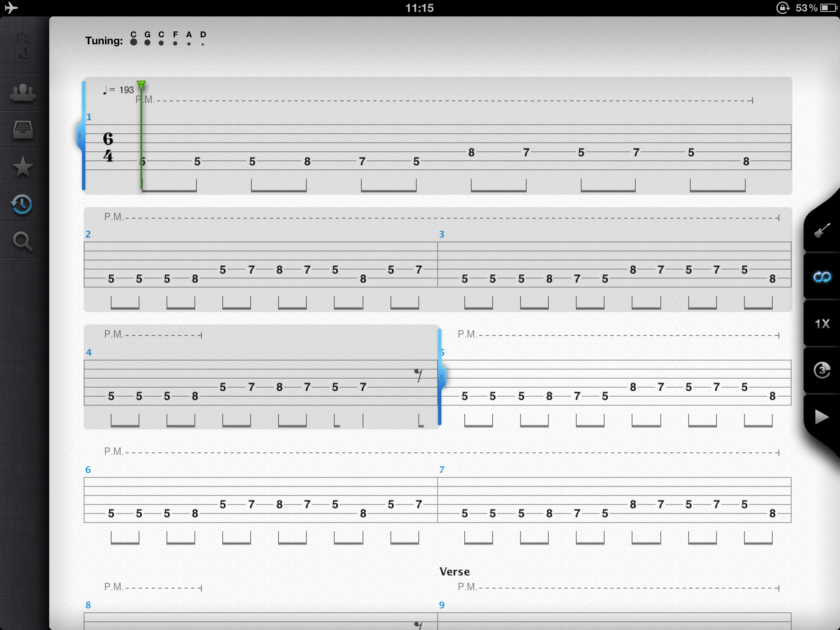Tap measure number 3
840x630 pixels.
click(442, 234)
